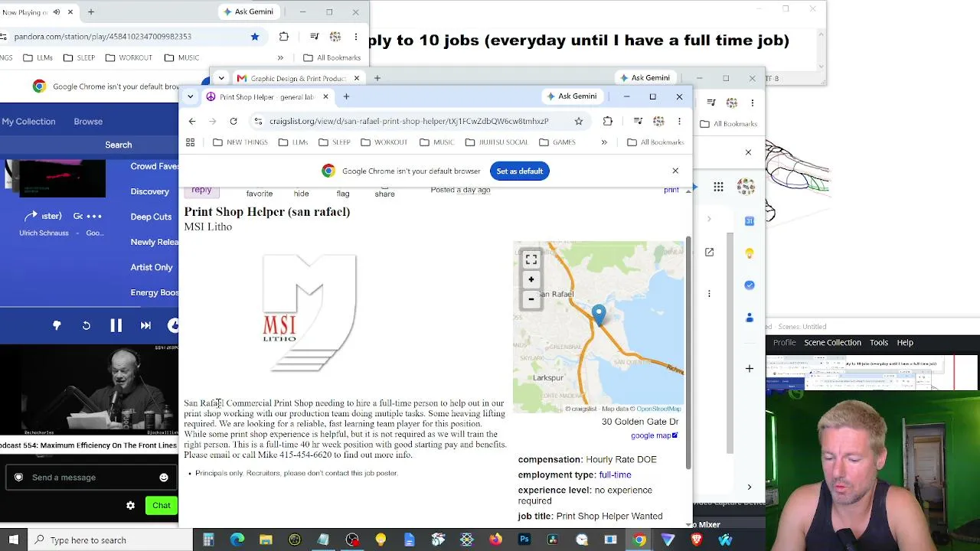Select Pandora Deep Cuts mode
The image size is (980, 551).
click(x=151, y=217)
